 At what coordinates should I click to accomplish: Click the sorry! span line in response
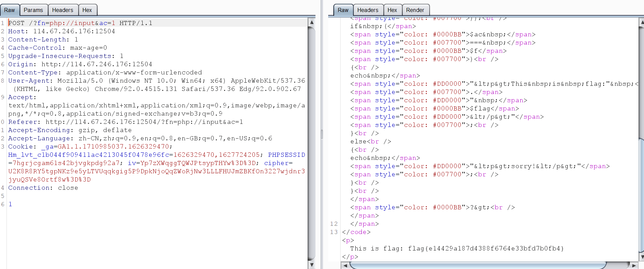click(480, 166)
